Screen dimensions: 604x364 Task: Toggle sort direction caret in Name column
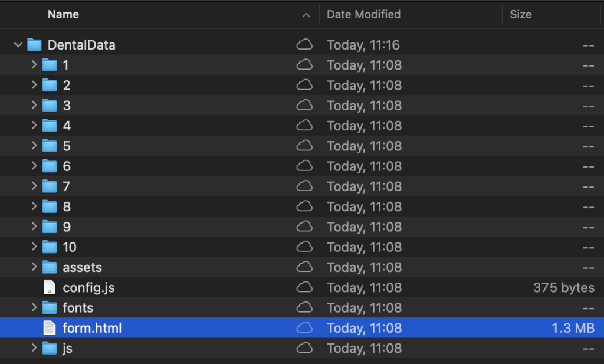306,15
